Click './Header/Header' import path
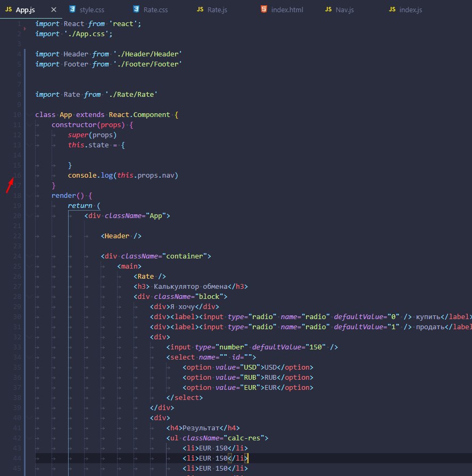Viewport: 472px width, 476px height. 147,54
